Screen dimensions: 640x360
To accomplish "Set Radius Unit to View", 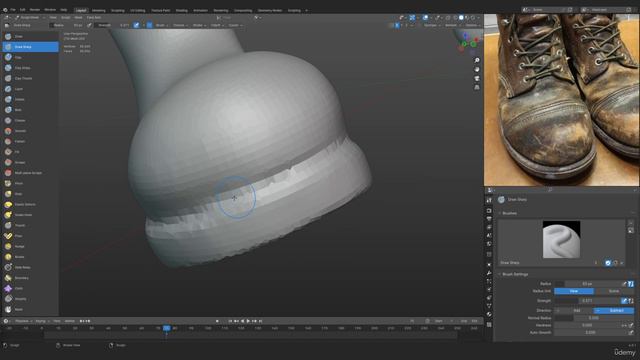I will [x=574, y=291].
